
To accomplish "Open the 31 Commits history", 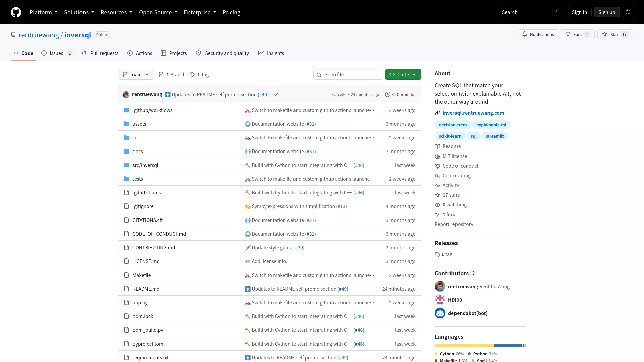I will point(399,95).
